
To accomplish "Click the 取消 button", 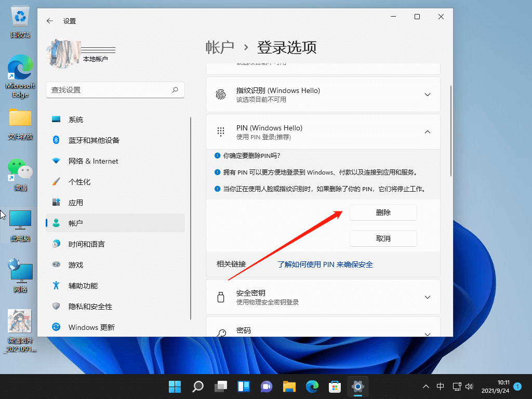I will pos(383,238).
